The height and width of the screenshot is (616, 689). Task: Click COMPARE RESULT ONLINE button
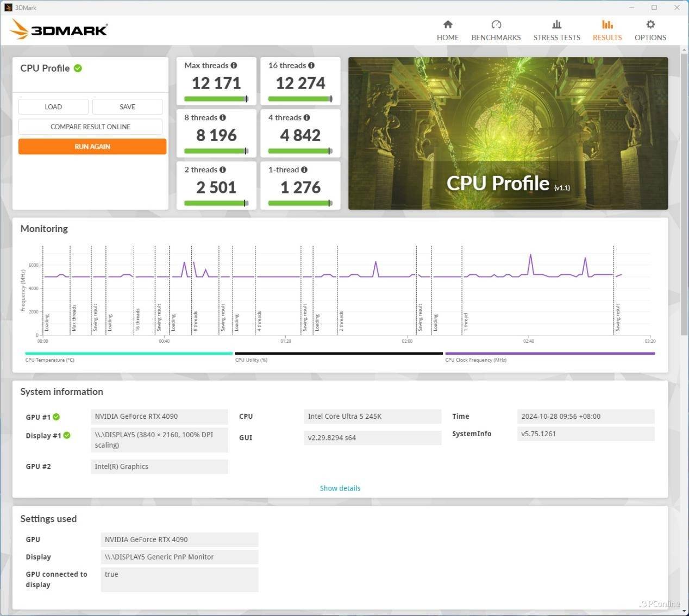pyautogui.click(x=90, y=127)
